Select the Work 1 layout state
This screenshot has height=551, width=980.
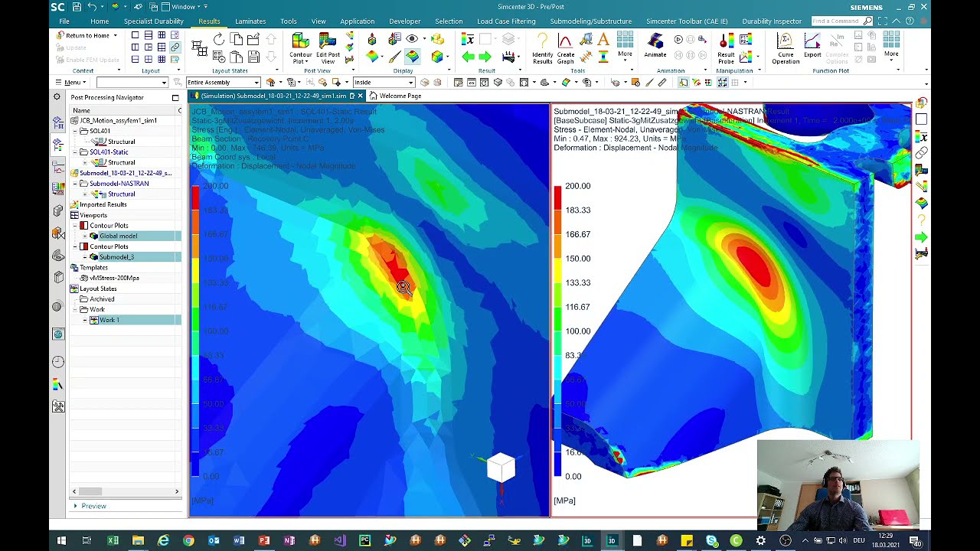[x=109, y=320]
